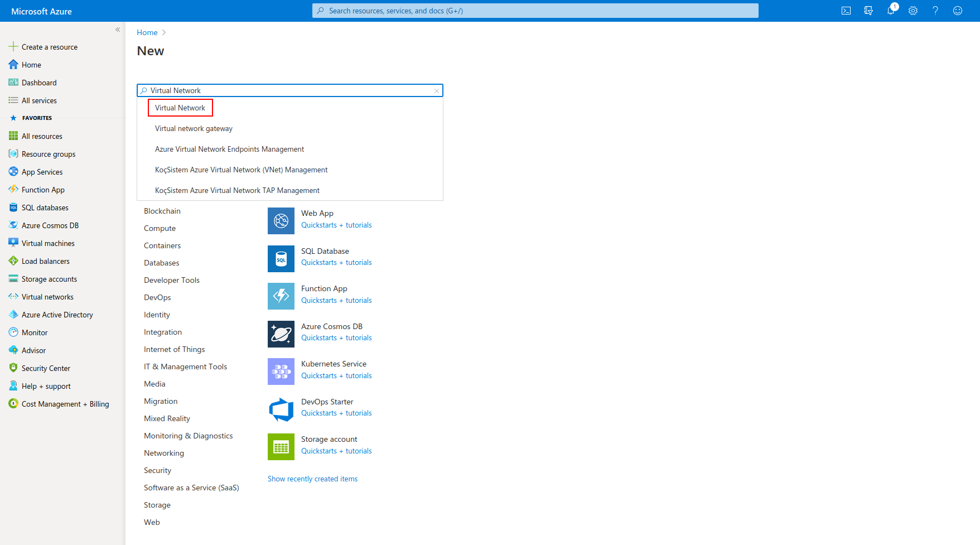Click Web App marketplace icon

(281, 221)
